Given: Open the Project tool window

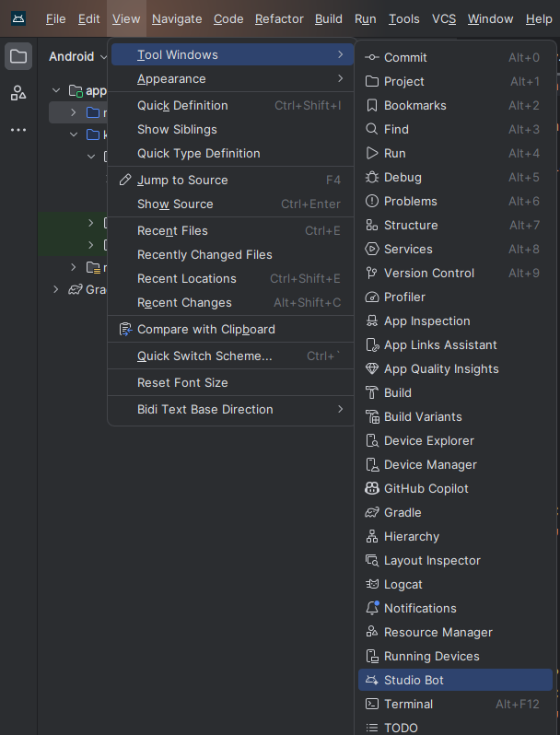Looking at the screenshot, I should pos(455,82).
